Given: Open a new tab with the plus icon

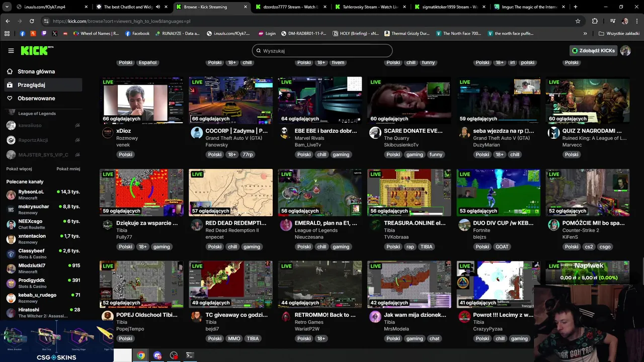Looking at the screenshot, I should pyautogui.click(x=575, y=7).
